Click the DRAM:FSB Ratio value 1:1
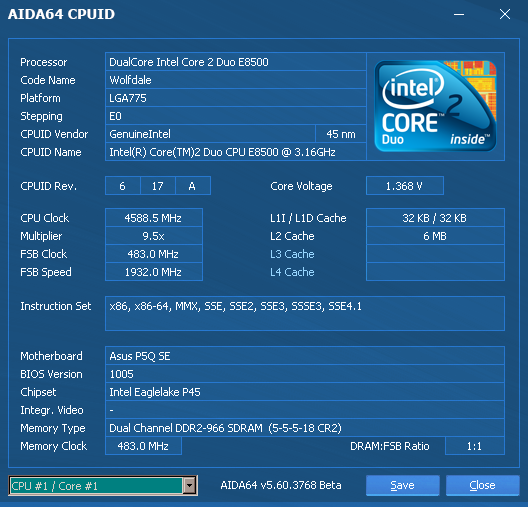 tap(475, 446)
